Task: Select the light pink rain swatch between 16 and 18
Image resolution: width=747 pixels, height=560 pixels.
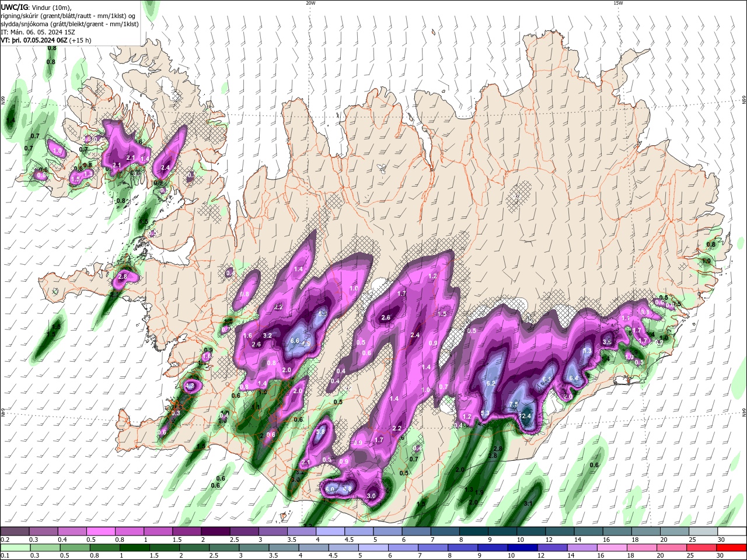Action: pos(612,548)
